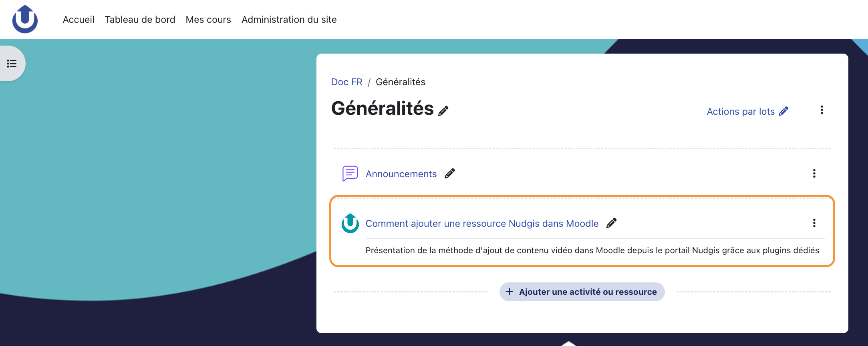
Task: Open Announcements activity three-dot menu
Action: click(x=814, y=173)
